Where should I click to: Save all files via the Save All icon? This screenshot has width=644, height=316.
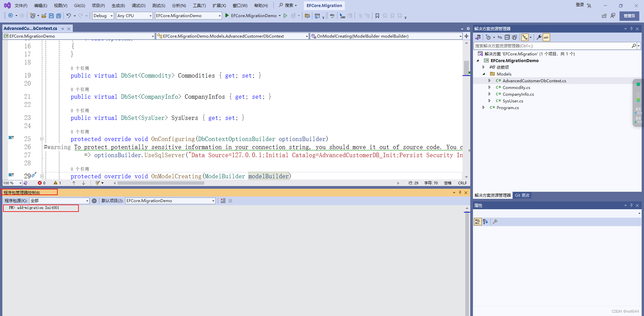point(58,15)
